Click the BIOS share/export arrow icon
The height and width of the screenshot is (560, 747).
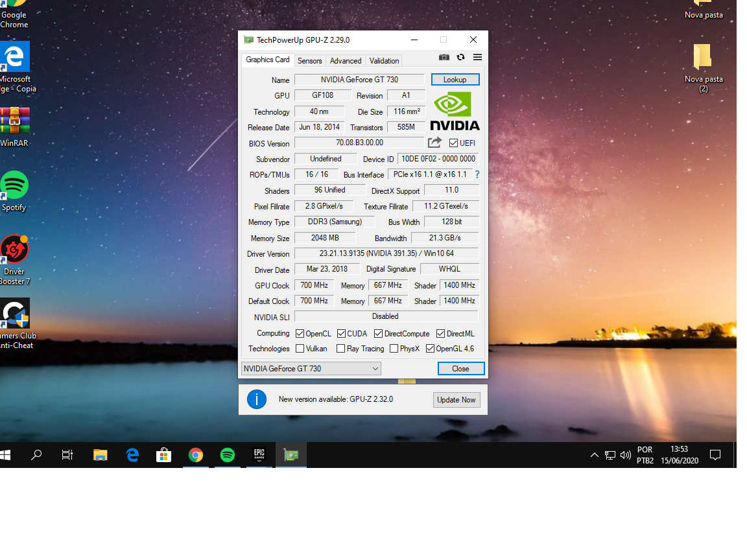[434, 143]
